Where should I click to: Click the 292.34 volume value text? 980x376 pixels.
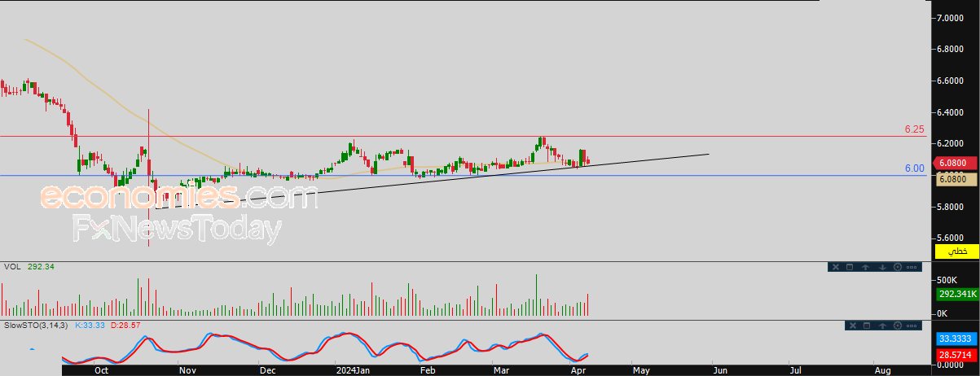click(x=40, y=266)
